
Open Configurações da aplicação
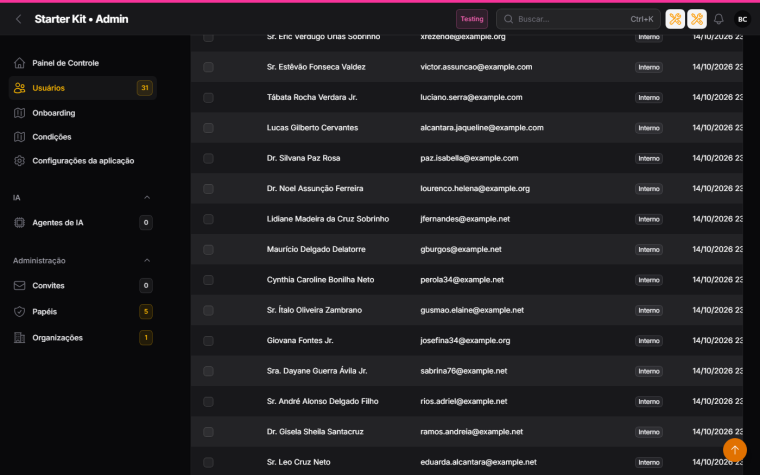[82, 160]
